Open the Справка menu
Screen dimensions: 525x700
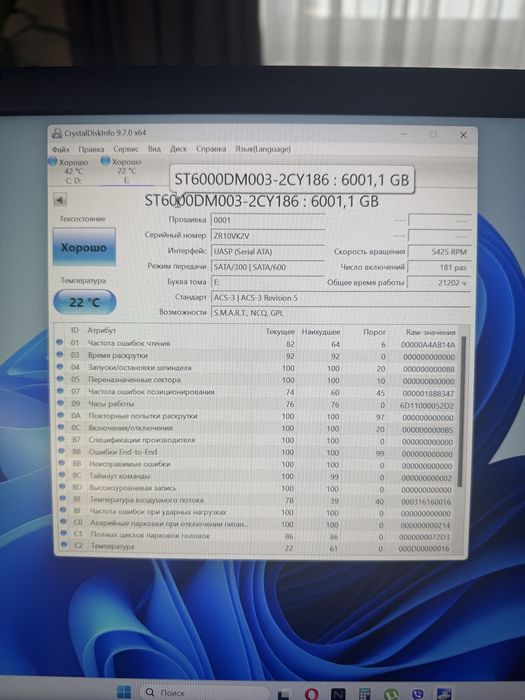pos(211,149)
